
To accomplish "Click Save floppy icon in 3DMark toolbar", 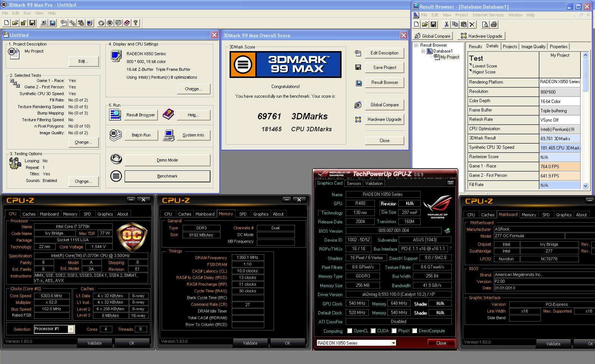I will pyautogui.click(x=32, y=23).
